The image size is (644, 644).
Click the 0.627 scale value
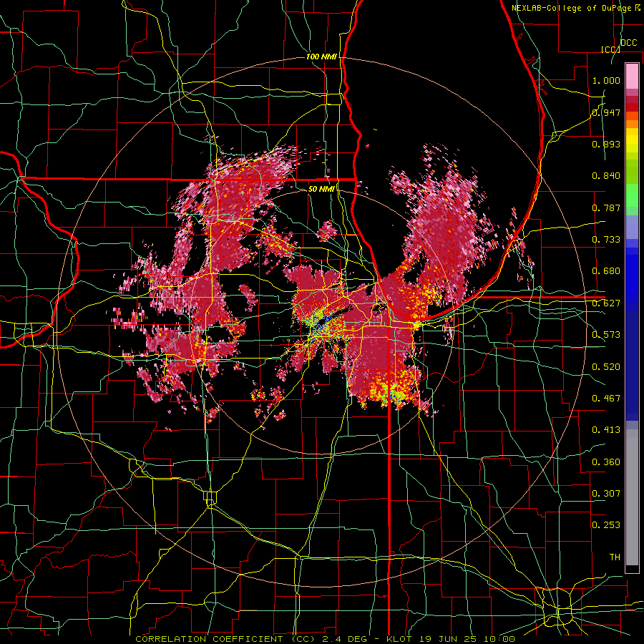tap(606, 303)
